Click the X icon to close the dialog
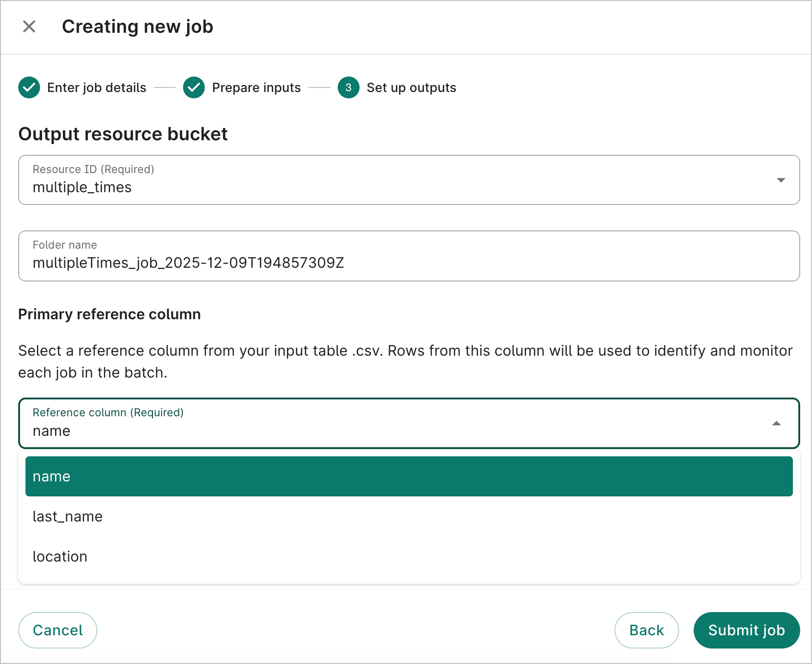Screen dimensions: 812x664 click(x=29, y=26)
